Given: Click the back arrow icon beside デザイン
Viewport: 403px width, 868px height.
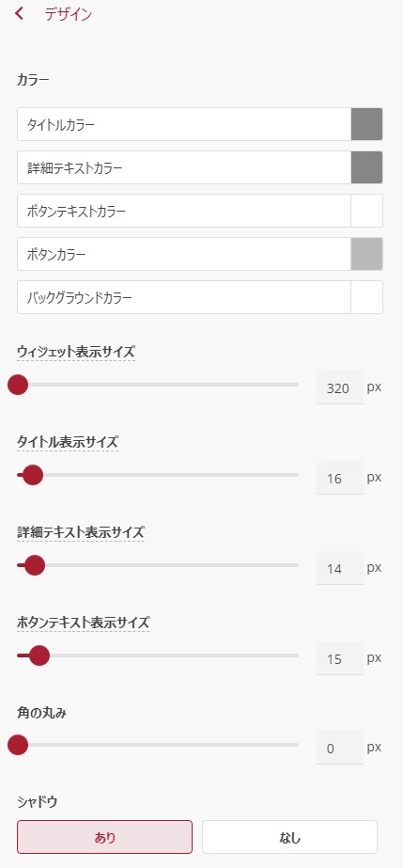Looking at the screenshot, I should pos(20,14).
